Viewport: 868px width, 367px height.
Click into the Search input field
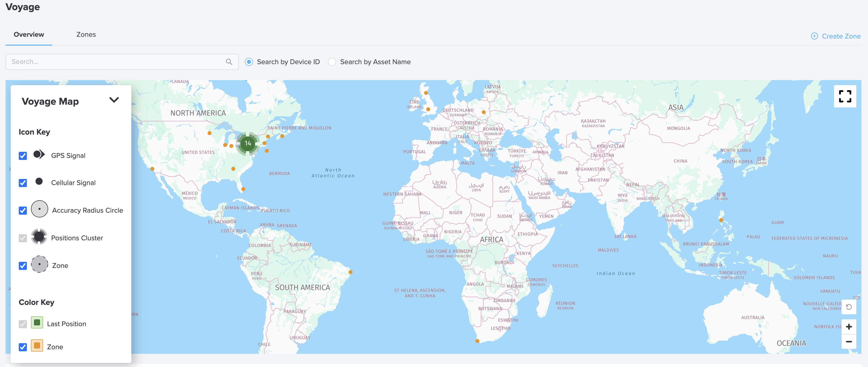pyautogui.click(x=115, y=62)
